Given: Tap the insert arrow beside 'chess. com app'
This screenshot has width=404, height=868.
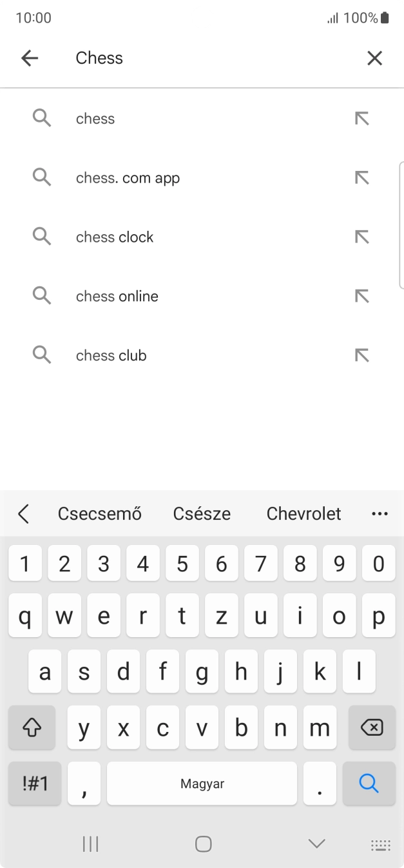Looking at the screenshot, I should pos(362,177).
